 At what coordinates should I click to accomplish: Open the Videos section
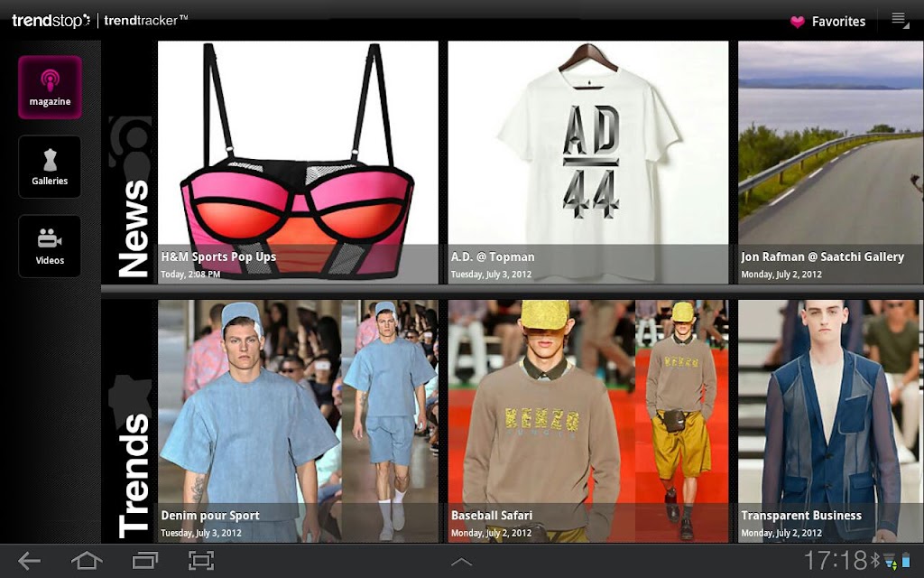(51, 247)
